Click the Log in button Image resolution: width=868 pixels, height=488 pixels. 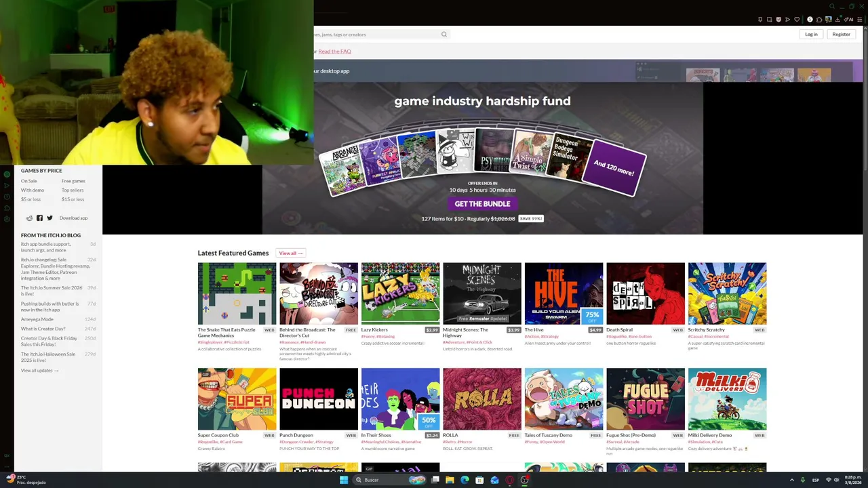[x=811, y=35]
